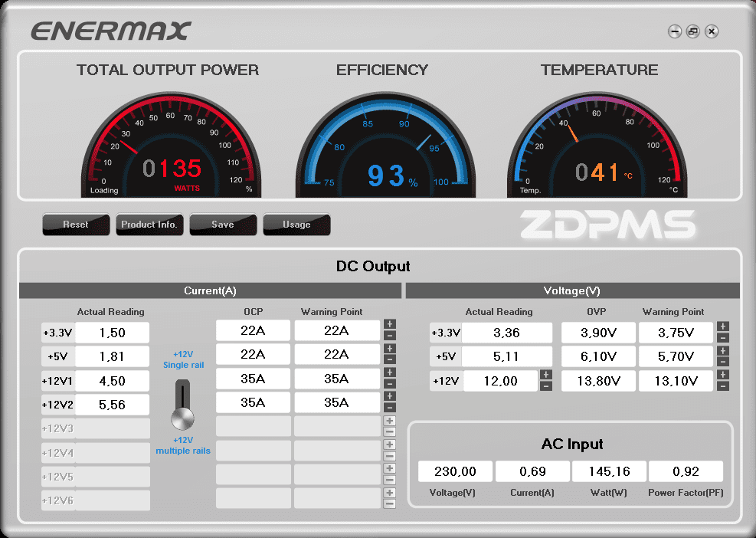Decrease +12V2 current warning point
This screenshot has width=756, height=538.
pos(390,408)
